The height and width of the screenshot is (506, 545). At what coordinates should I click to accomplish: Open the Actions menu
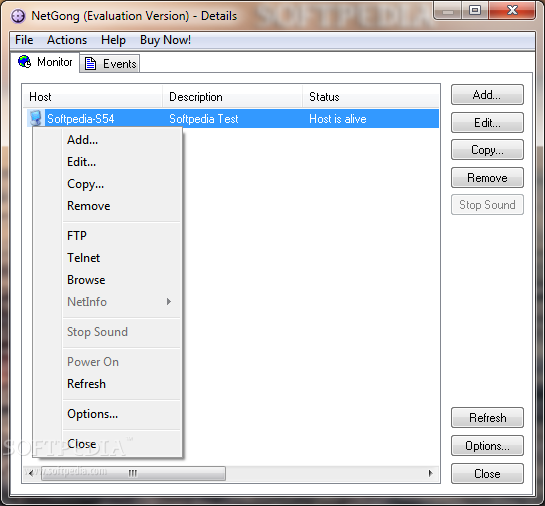click(67, 40)
